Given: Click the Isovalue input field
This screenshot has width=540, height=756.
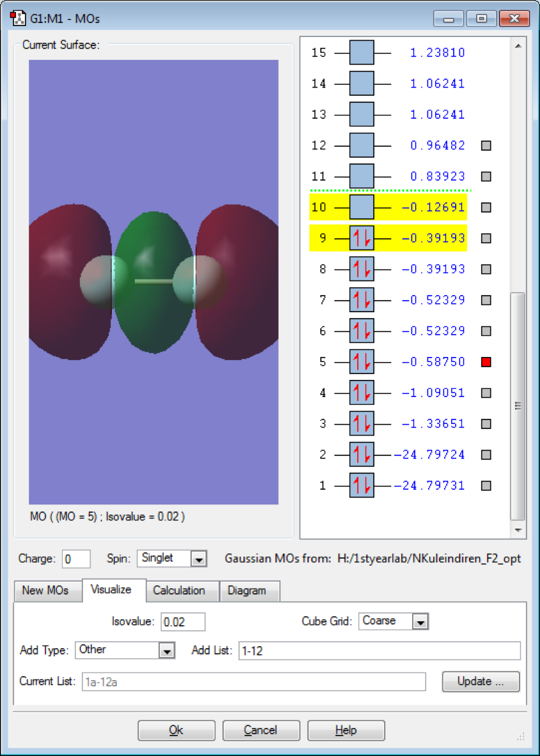Looking at the screenshot, I should pos(183,622).
